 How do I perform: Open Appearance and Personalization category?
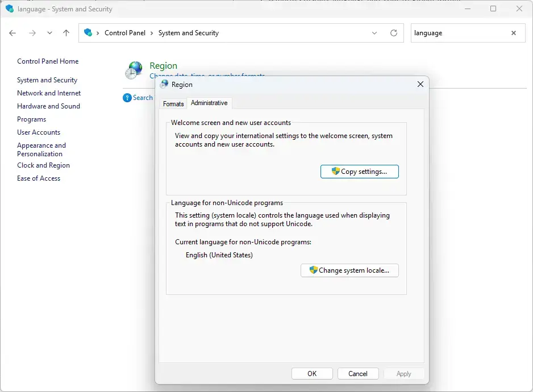pos(41,149)
